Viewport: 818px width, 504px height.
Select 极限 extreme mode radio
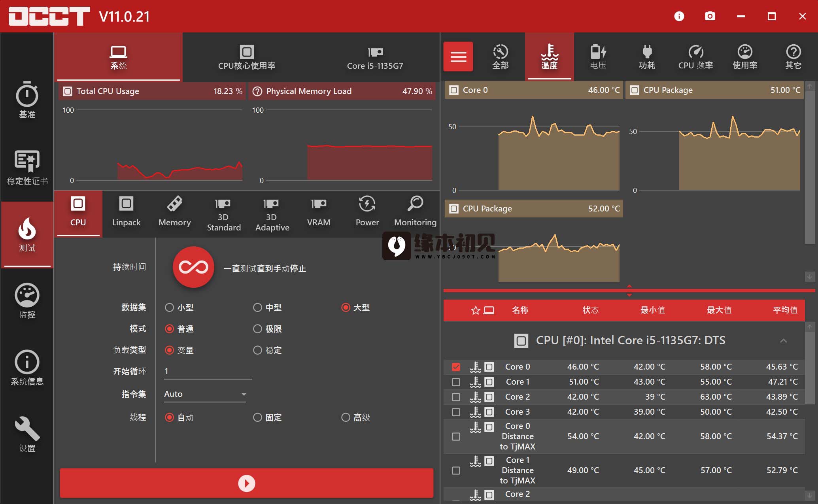[x=257, y=329]
